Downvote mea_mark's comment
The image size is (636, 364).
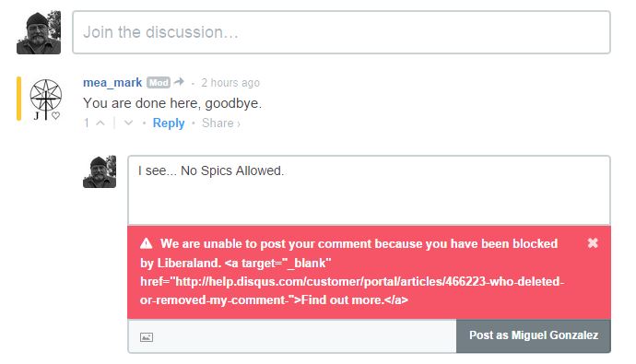(x=128, y=123)
